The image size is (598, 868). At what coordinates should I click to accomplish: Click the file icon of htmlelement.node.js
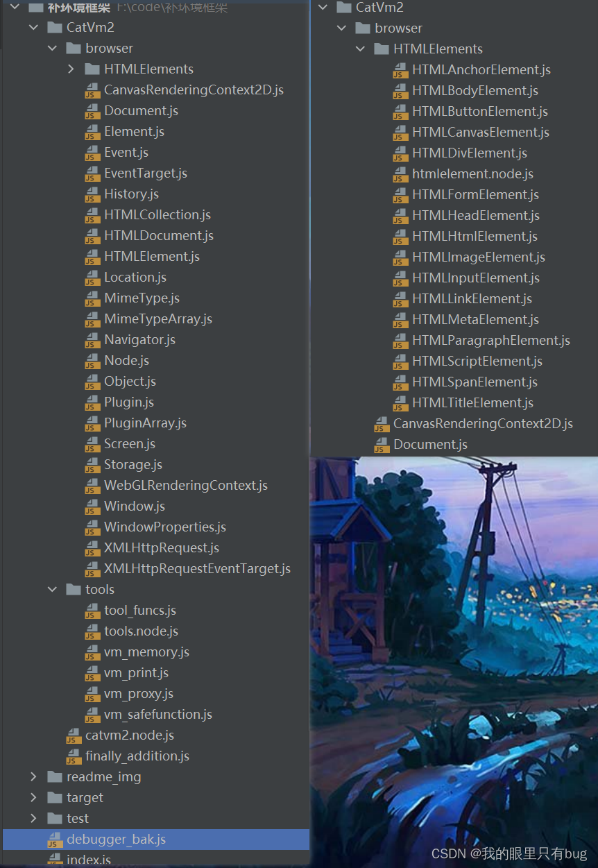click(400, 174)
